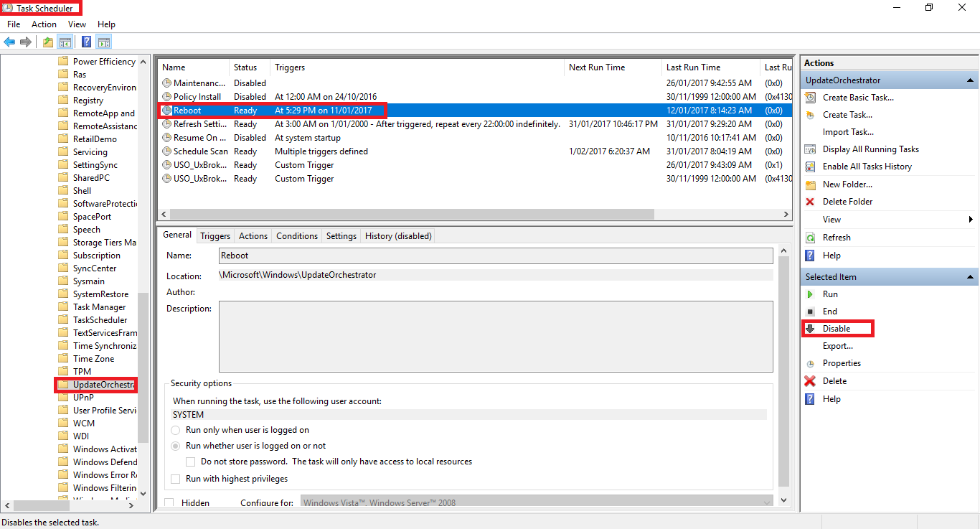Select the Maintenance task row

[475, 83]
